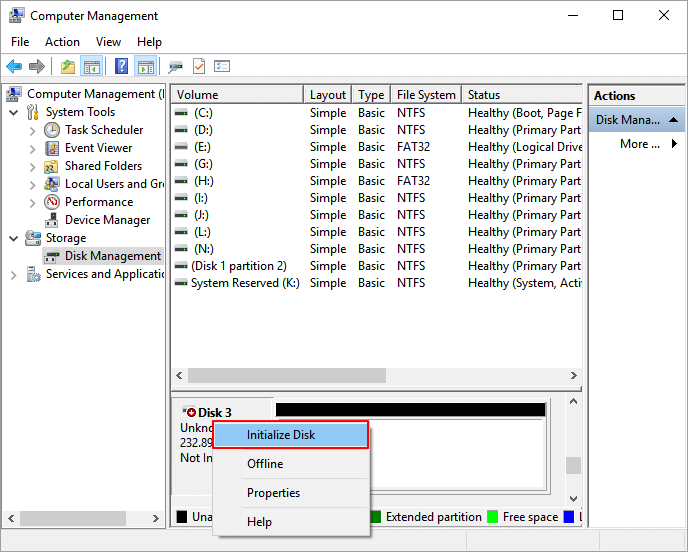This screenshot has height=552, width=688.
Task: Expand the Task Scheduler node
Action: point(33,130)
